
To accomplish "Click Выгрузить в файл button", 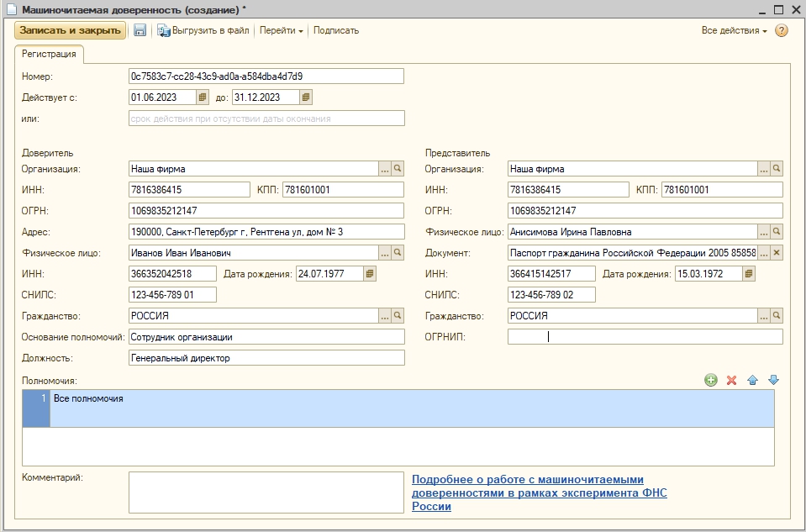I will 203,30.
